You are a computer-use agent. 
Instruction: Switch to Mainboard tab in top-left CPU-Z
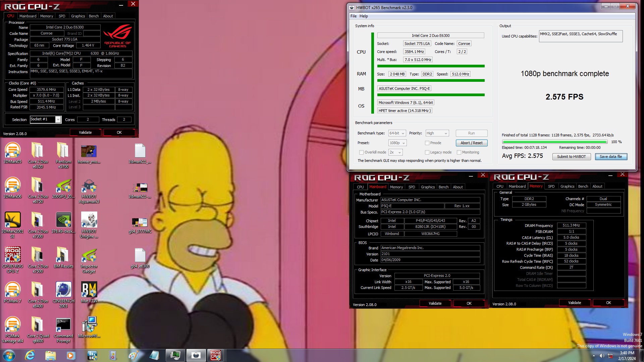coord(28,16)
